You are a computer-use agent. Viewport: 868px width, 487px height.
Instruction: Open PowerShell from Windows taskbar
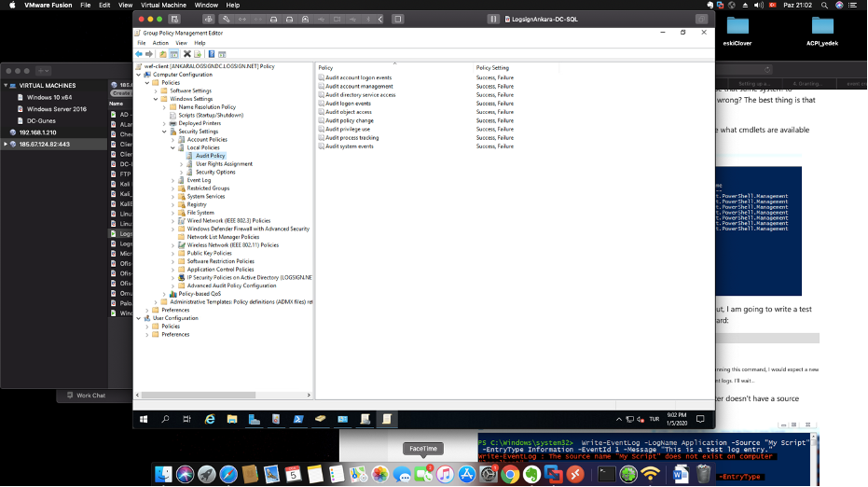point(298,419)
